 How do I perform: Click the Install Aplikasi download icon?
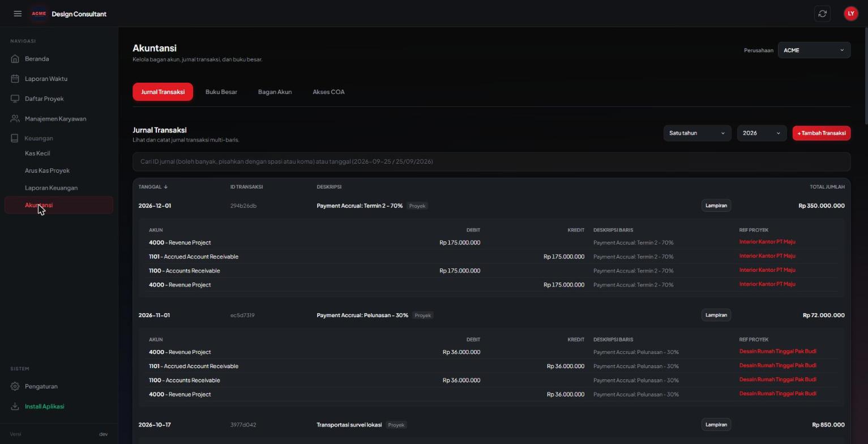[15, 407]
